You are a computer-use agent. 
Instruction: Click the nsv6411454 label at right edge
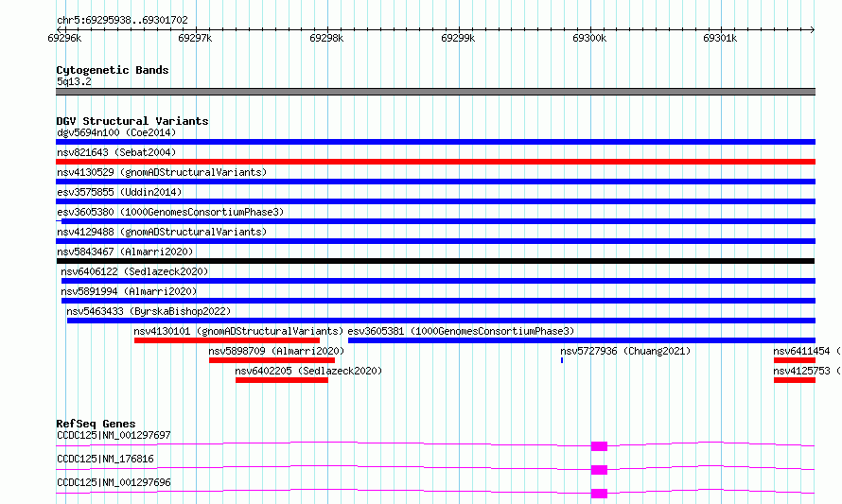[807, 351]
